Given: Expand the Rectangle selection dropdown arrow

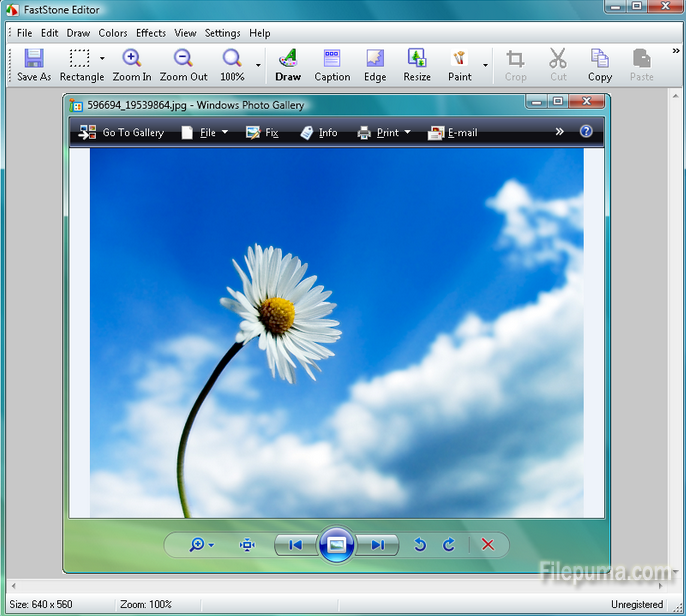Looking at the screenshot, I should coord(102,59).
